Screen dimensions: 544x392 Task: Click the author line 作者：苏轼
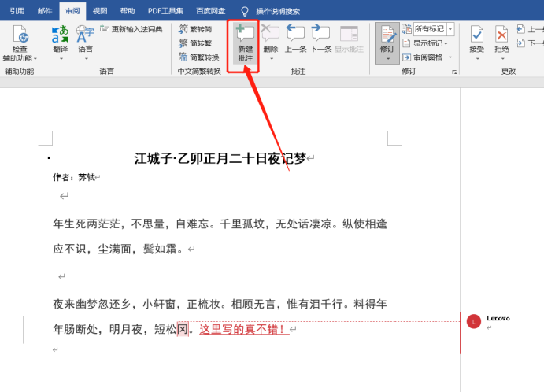tap(74, 177)
